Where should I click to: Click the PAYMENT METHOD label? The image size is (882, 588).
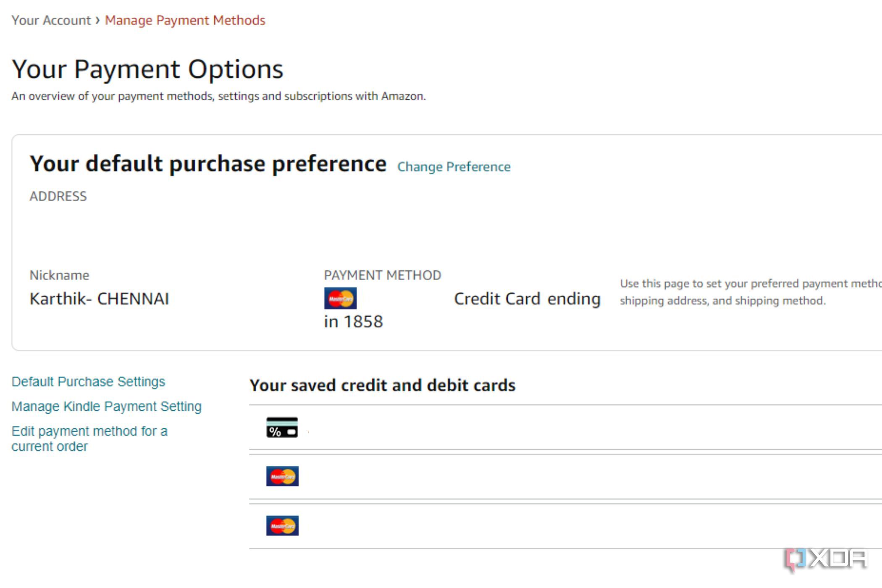point(382,275)
